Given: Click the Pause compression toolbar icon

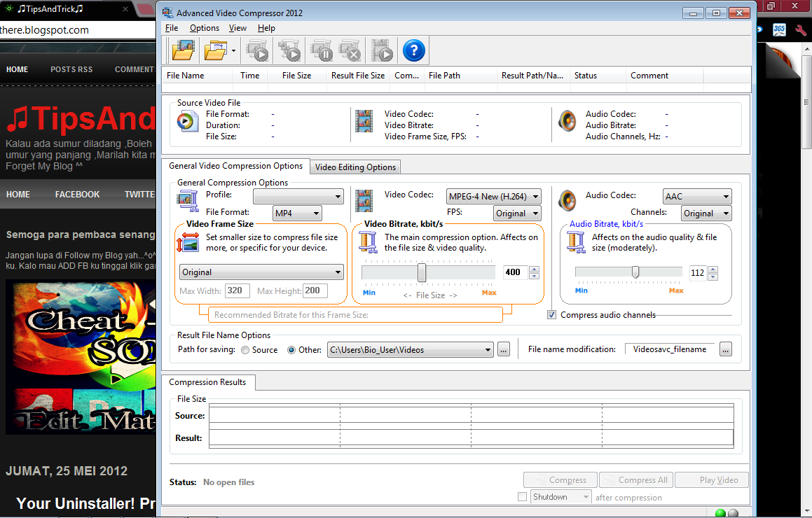Looking at the screenshot, I should 322,50.
